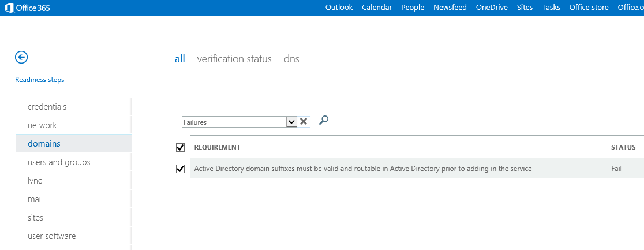Select mail in the sidebar
This screenshot has height=250, width=644.
click(35, 199)
